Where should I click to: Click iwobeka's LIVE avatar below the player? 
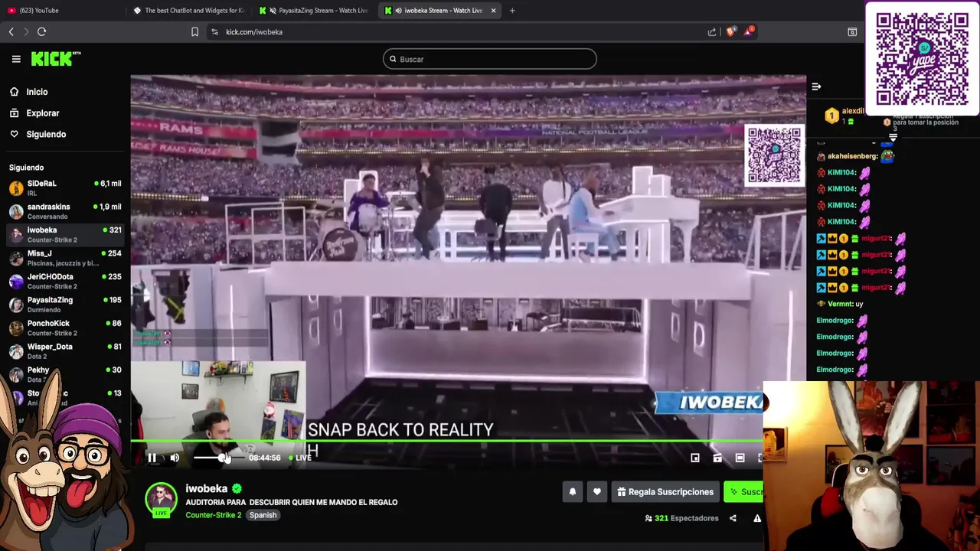[161, 500]
